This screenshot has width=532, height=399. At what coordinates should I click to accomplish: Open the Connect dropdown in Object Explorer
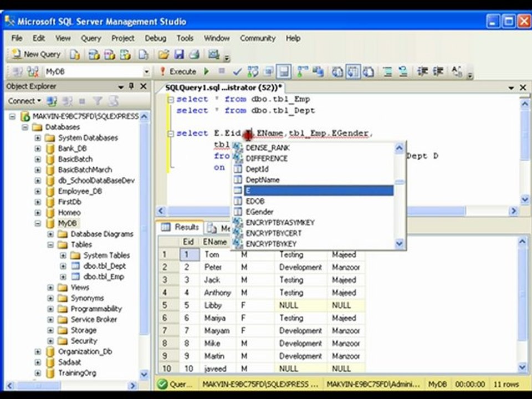click(x=24, y=101)
